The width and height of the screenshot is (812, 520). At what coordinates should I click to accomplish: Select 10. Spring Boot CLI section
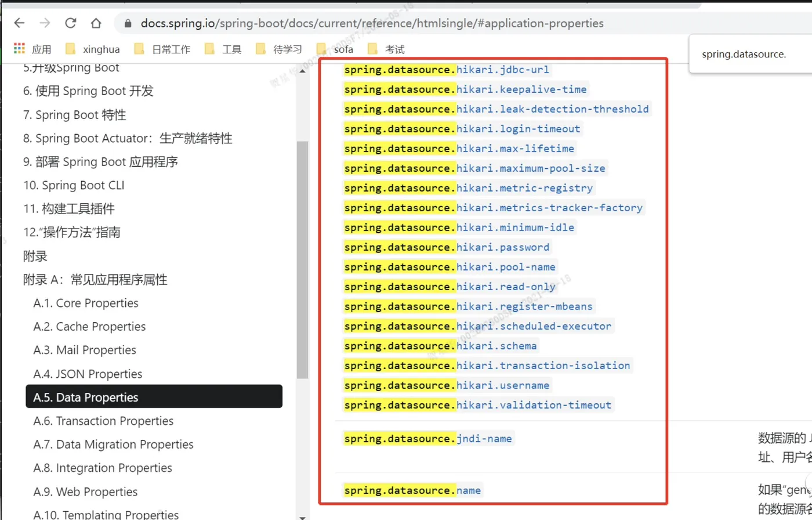75,185
